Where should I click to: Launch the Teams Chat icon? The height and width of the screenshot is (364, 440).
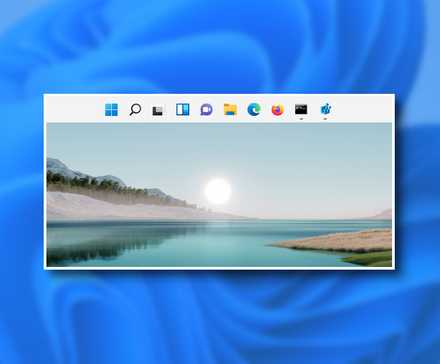click(206, 109)
